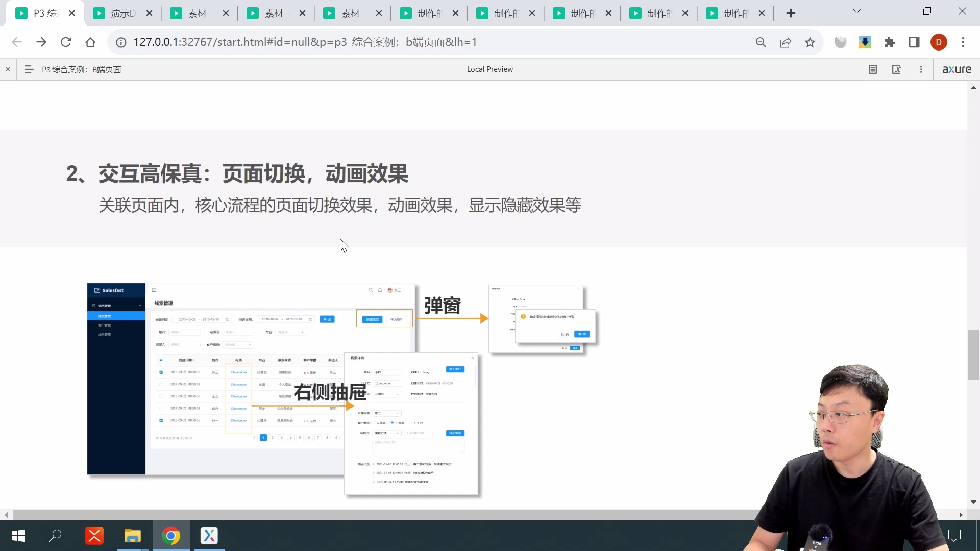Image resolution: width=980 pixels, height=551 pixels.
Task: Toggle the select-all checkbox in the table header
Action: [x=161, y=360]
